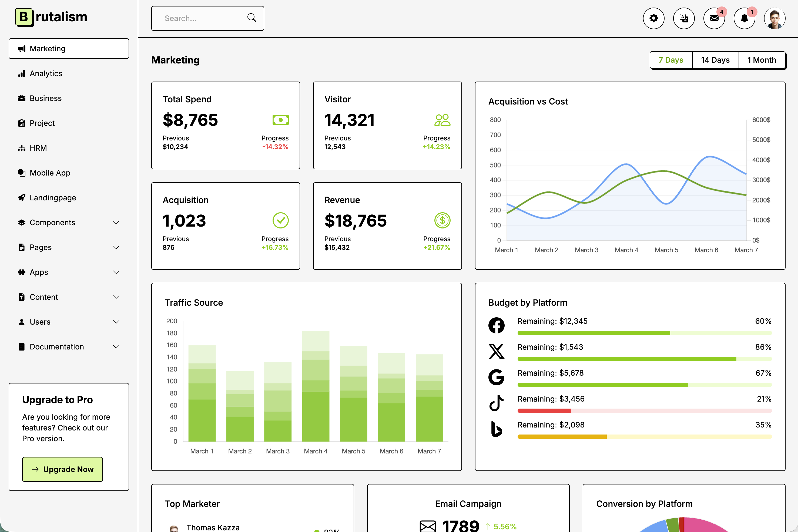The width and height of the screenshot is (798, 532).
Task: Open the Marketing sidebar item
Action: point(69,49)
